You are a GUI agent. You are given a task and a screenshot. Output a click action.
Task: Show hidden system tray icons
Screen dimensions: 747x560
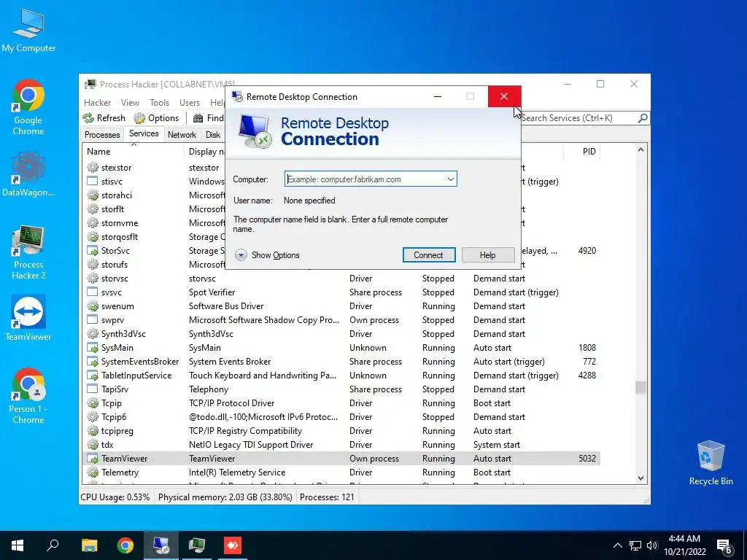617,545
